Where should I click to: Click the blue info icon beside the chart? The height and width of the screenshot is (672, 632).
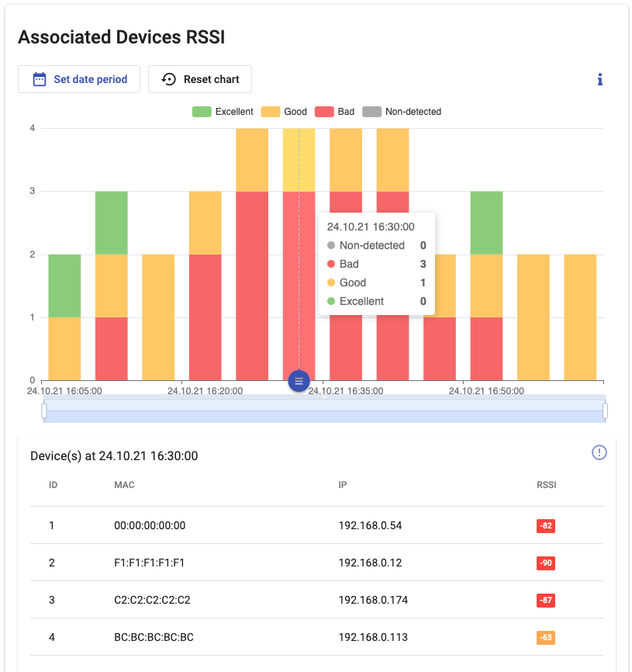(599, 79)
